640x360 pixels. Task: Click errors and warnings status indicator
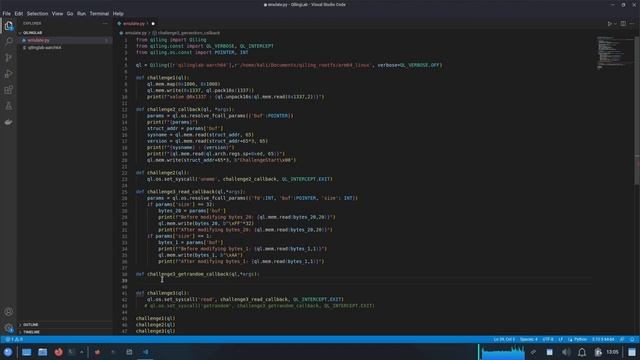(14, 340)
